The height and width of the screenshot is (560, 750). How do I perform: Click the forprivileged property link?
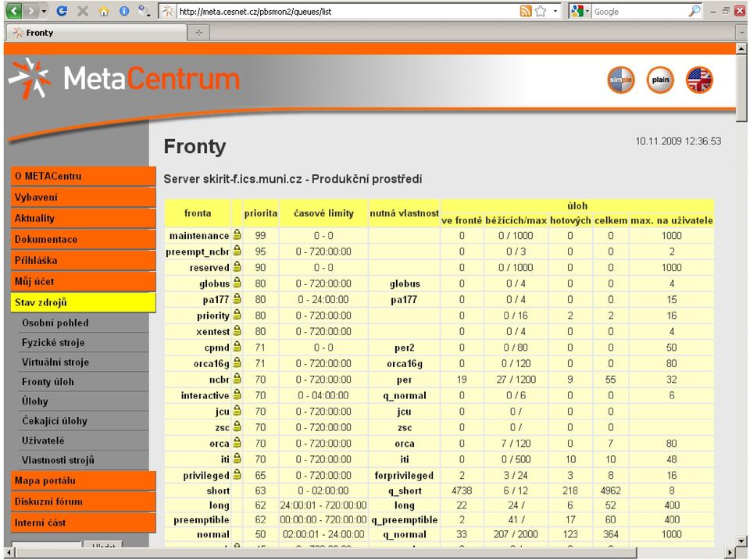[404, 476]
